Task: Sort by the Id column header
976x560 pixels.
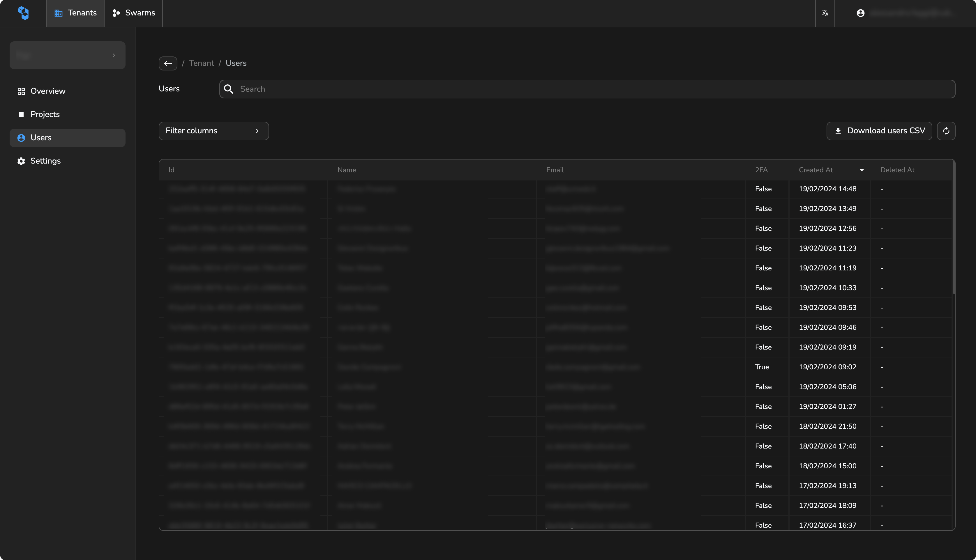Action: [171, 170]
